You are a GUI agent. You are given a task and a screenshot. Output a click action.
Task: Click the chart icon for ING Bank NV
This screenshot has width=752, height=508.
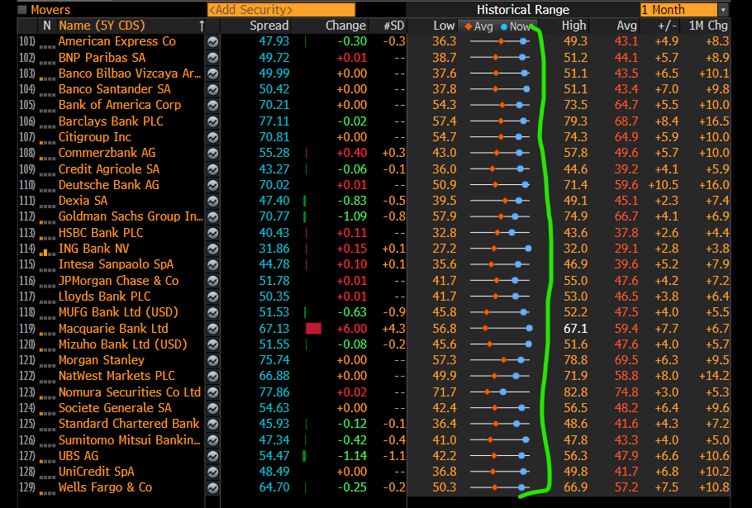212,249
